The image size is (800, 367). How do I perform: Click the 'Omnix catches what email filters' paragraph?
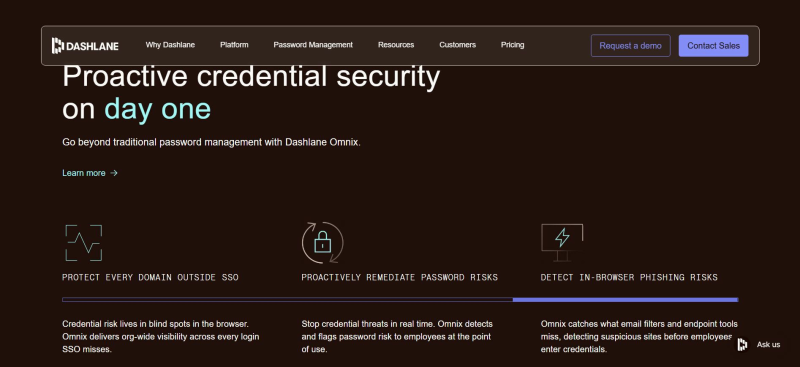(639, 336)
